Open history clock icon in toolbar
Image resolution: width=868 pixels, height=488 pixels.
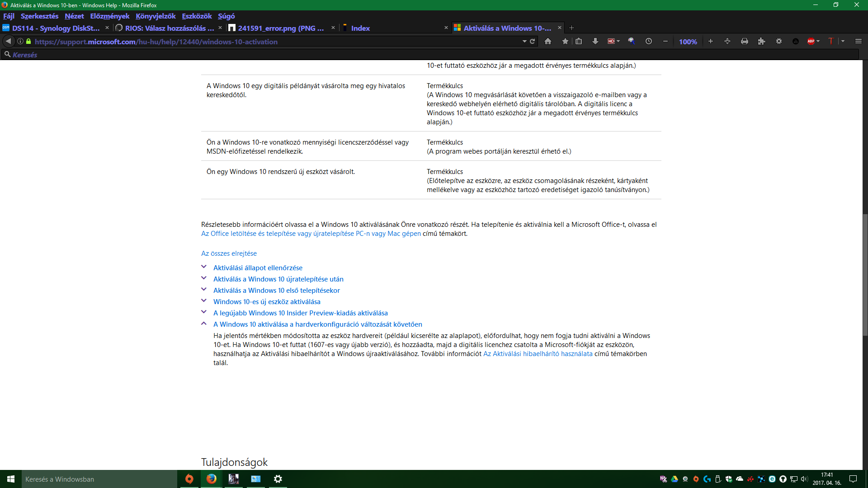click(649, 41)
